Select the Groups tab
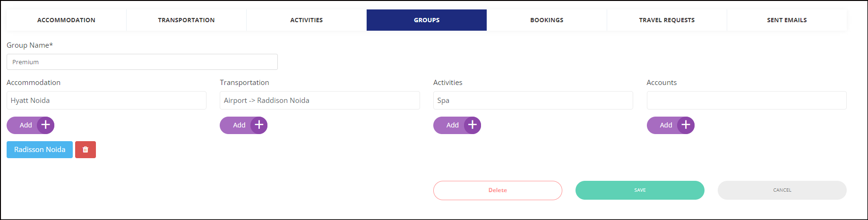 (427, 20)
